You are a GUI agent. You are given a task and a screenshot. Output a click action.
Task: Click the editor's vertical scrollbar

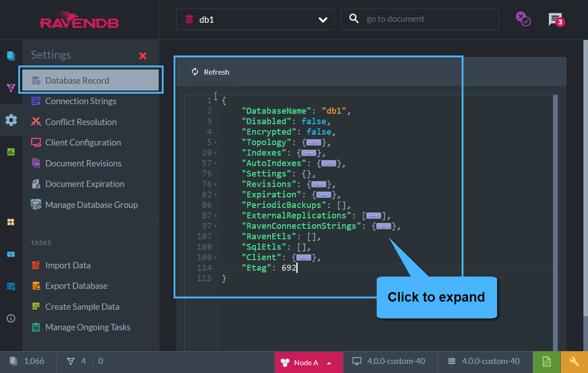point(555,223)
